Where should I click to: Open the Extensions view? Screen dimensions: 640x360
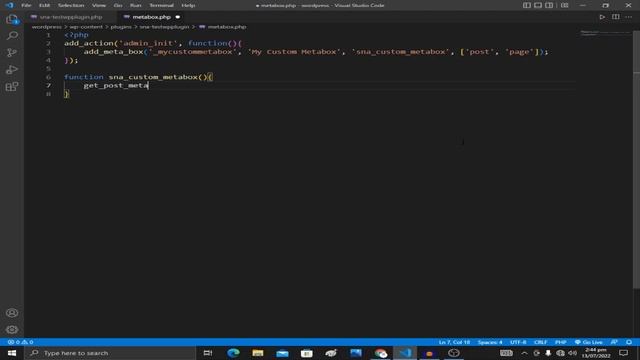(12, 87)
